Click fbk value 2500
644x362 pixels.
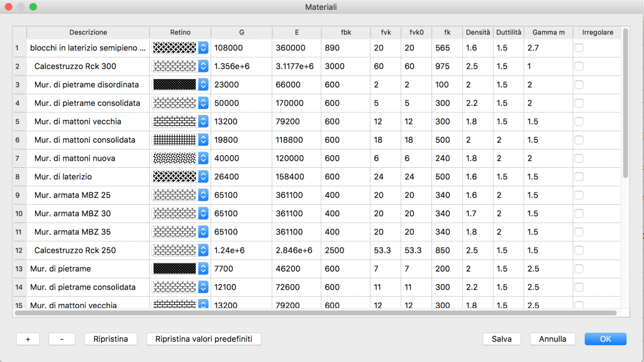tap(335, 250)
